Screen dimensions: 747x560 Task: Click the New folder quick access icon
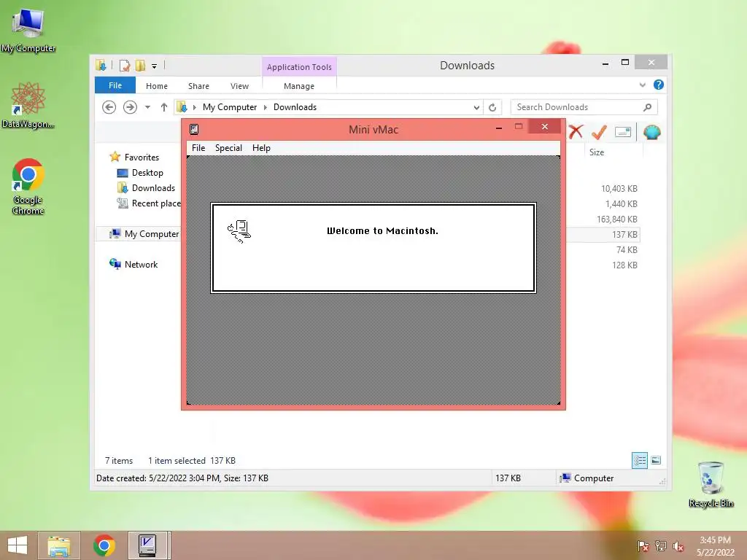[x=141, y=65]
